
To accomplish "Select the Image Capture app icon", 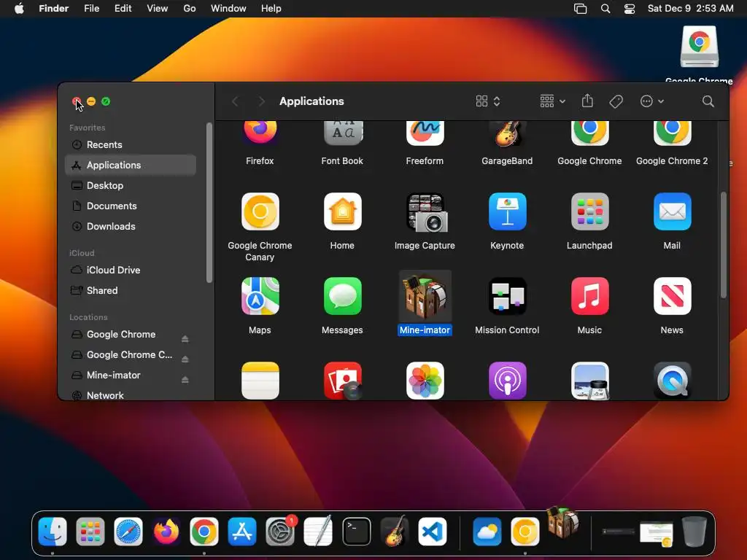I will 426,212.
